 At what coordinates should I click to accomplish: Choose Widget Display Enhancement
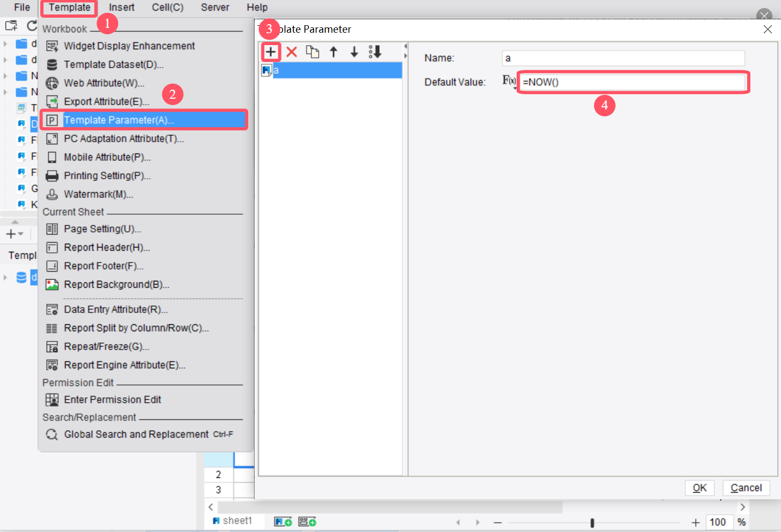point(129,46)
